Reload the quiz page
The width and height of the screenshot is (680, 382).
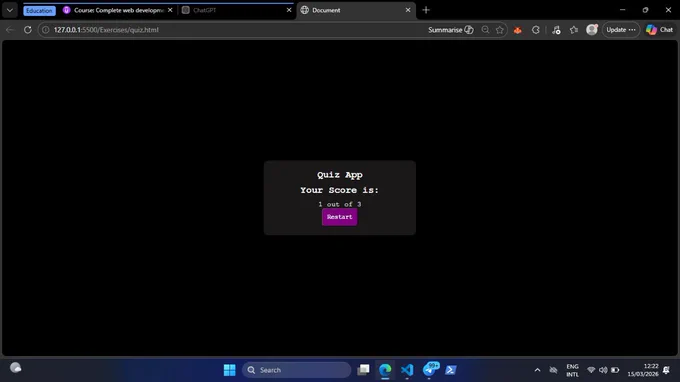27,30
